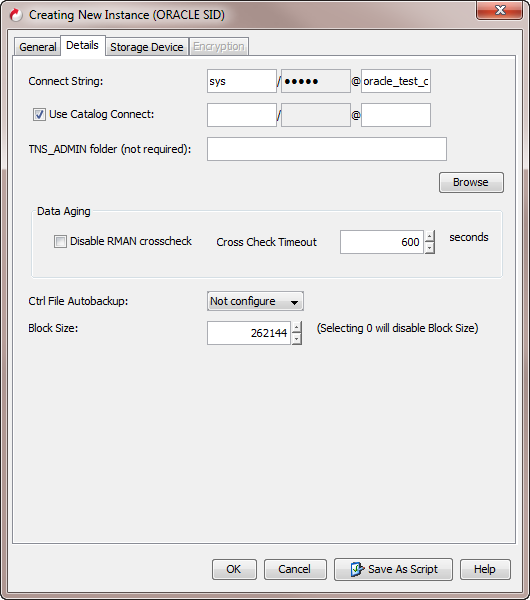
Task: Click the Connect String password field
Action: pos(316,81)
